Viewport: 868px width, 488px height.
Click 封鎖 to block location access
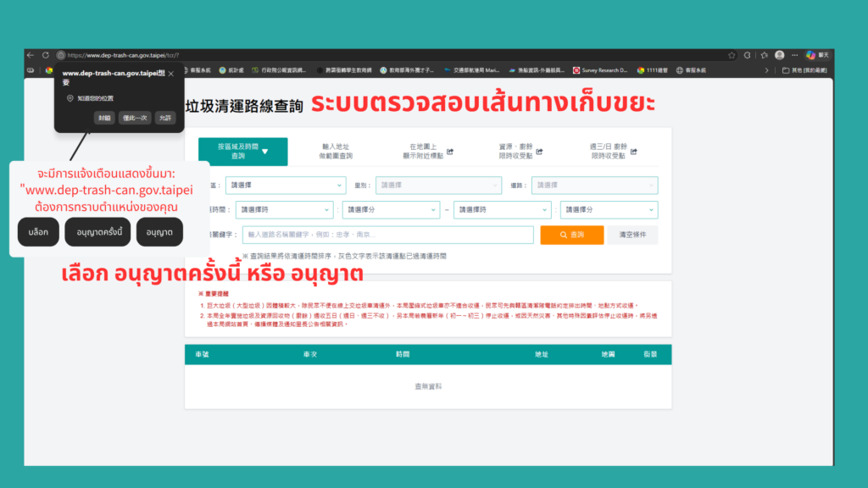click(x=104, y=118)
